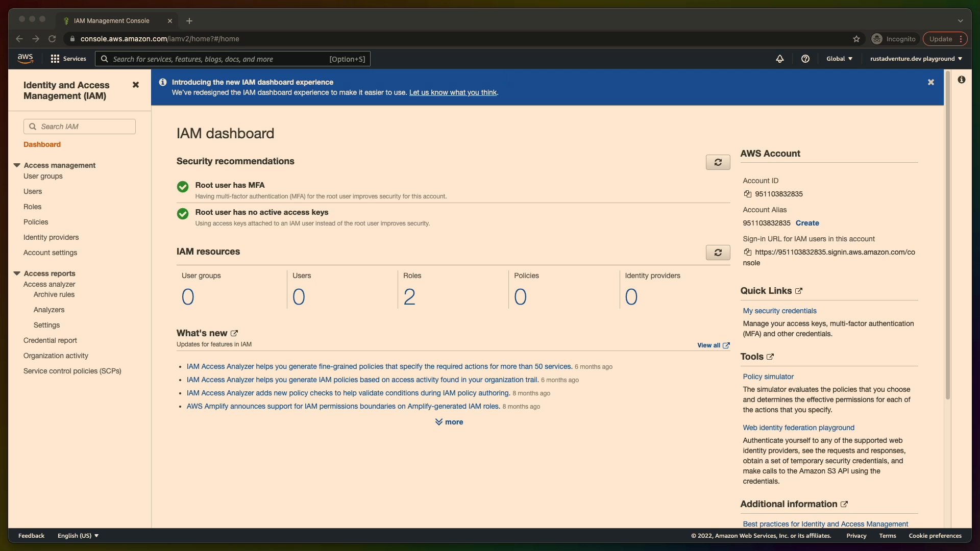
Task: Copy the sign-in URL to clipboard
Action: click(x=747, y=252)
